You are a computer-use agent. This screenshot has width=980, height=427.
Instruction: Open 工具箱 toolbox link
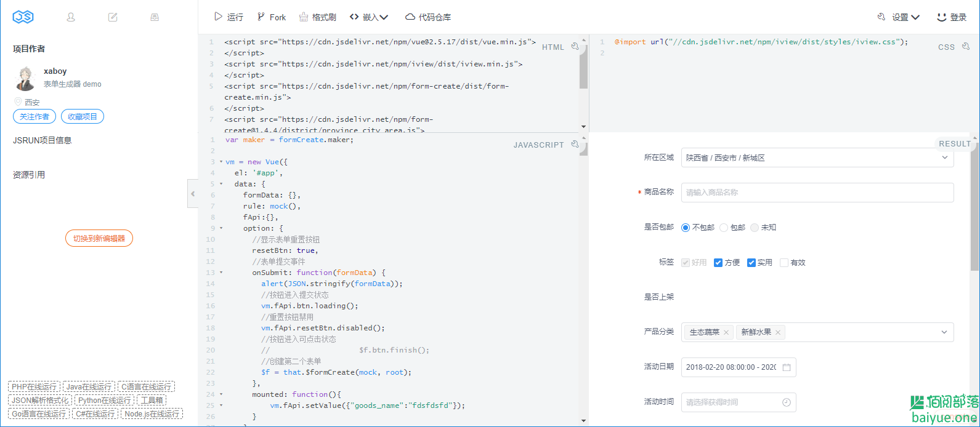click(152, 401)
